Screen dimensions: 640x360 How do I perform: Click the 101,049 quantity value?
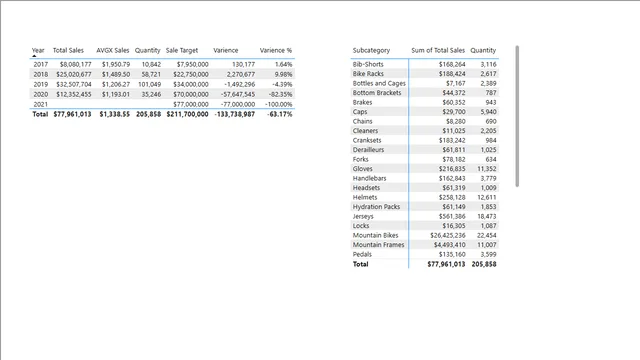click(x=149, y=84)
